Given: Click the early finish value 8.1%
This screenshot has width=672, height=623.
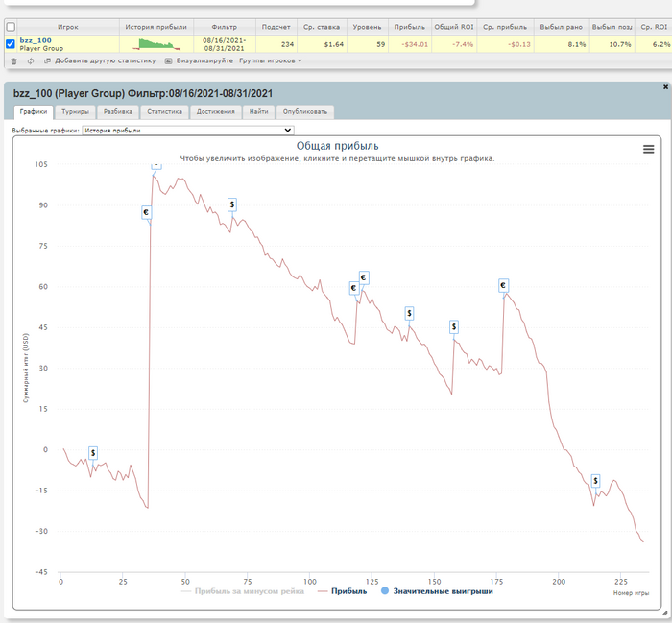Looking at the screenshot, I should click(576, 44).
